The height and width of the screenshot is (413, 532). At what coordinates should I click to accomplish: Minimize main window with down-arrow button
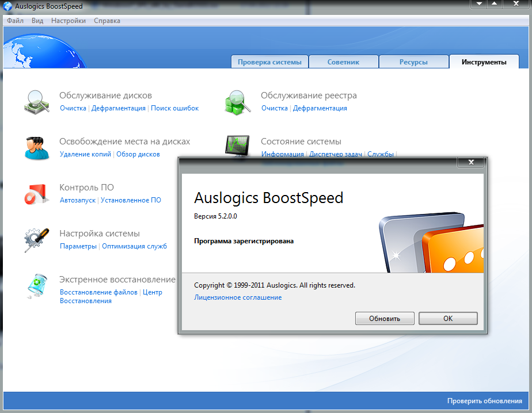[x=480, y=3]
